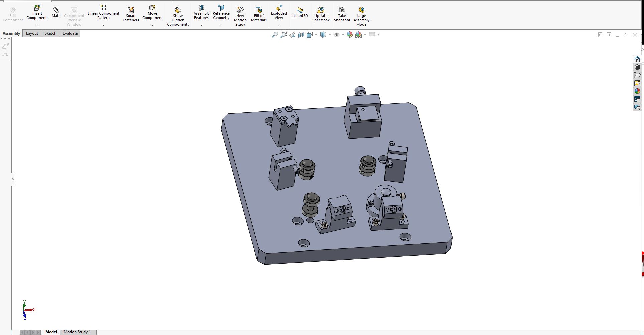Click left viewport split panel icon
644x335 pixels.
[600, 35]
